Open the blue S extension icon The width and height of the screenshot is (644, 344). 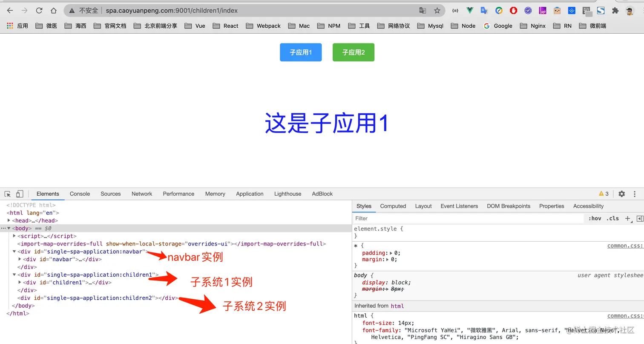point(601,11)
